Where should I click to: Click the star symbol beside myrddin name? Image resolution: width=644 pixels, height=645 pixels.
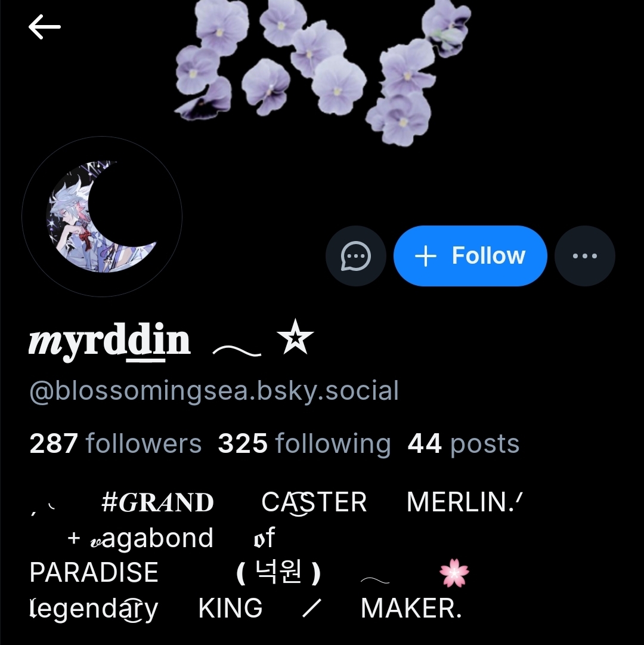(x=295, y=337)
